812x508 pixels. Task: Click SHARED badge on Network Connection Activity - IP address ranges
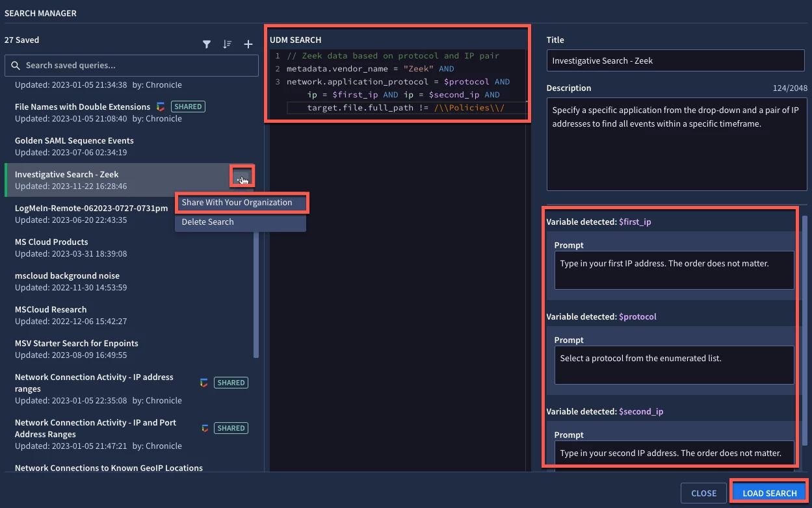coord(231,383)
